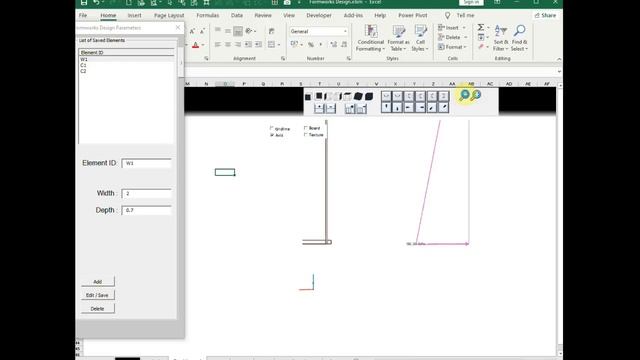
Task: Switch to the Formulas tab
Action: pyautogui.click(x=208, y=16)
